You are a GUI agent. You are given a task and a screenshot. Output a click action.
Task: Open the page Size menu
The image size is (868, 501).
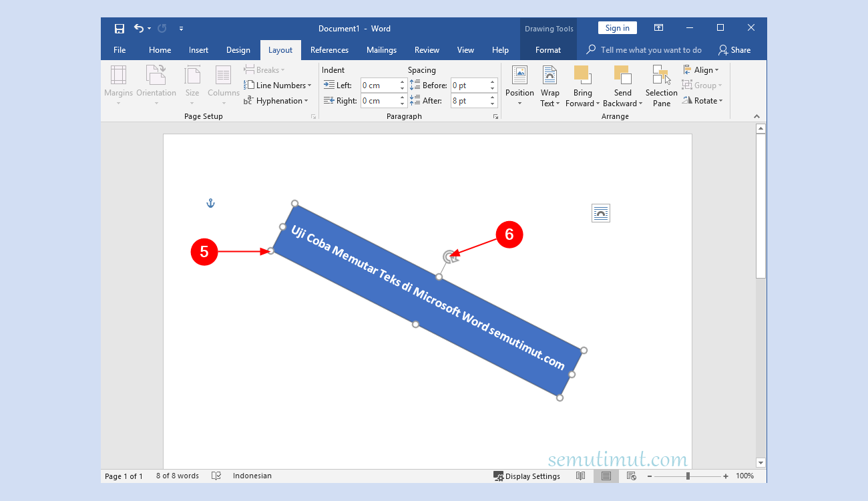pos(192,86)
